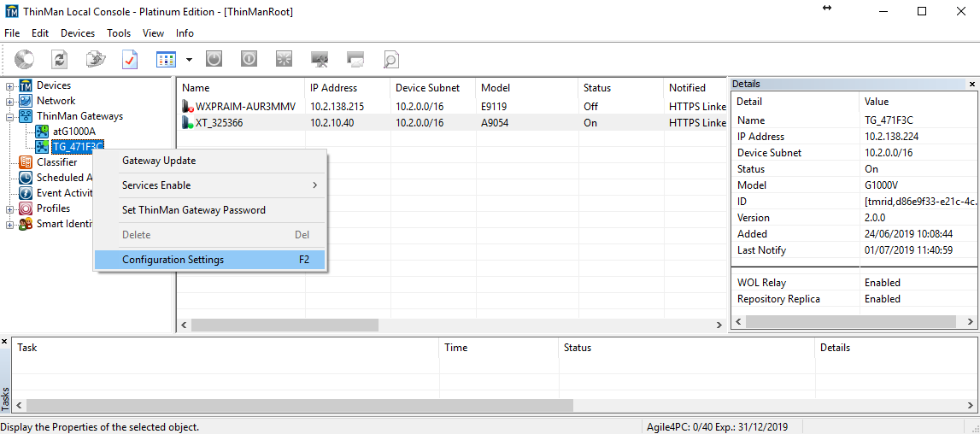The image size is (980, 434).
Task: Click the Notified column header
Action: point(695,88)
